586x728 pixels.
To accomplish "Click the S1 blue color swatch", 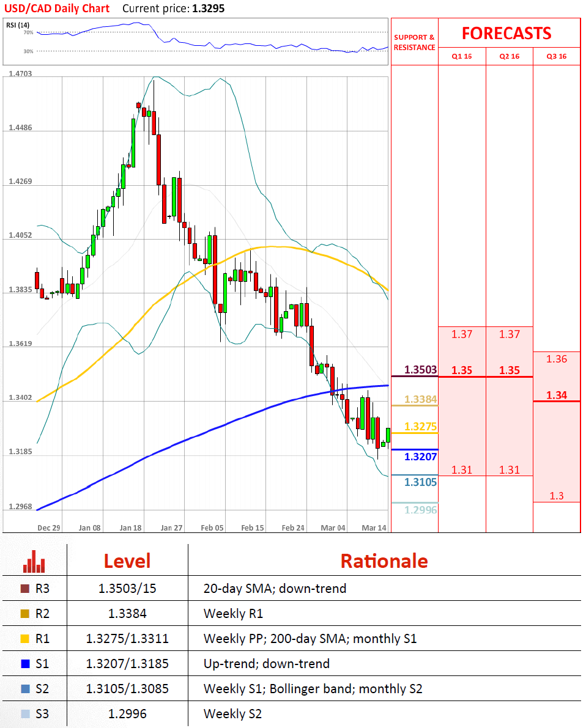I will tap(25, 664).
